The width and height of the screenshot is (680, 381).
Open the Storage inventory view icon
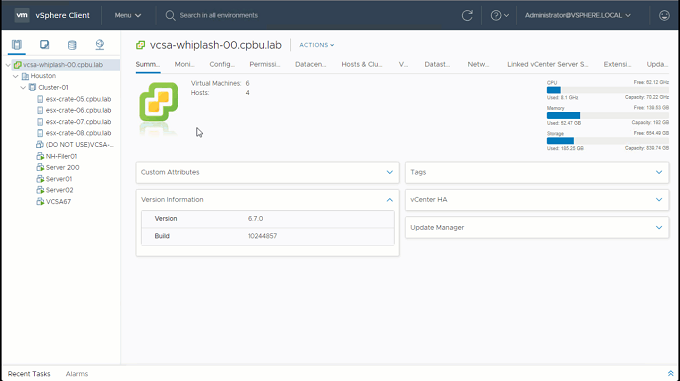tap(72, 45)
